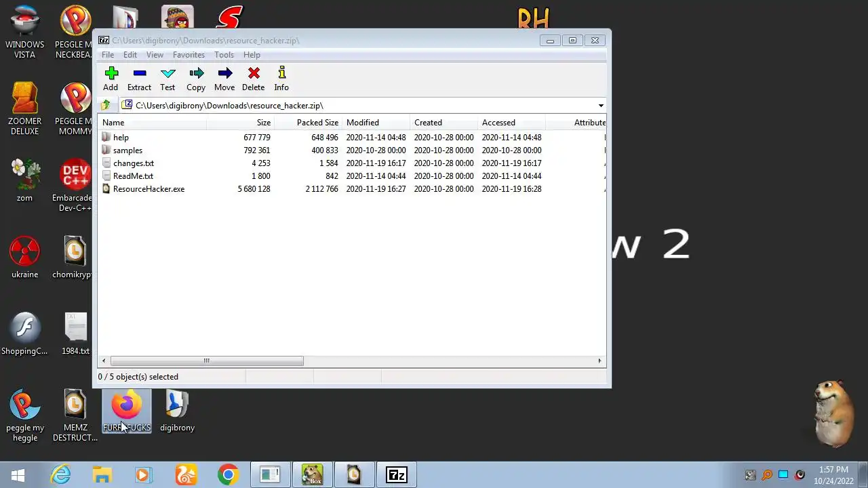Select the ResourceHacker.exe file icon
This screenshot has height=488, width=868.
pyautogui.click(x=106, y=188)
